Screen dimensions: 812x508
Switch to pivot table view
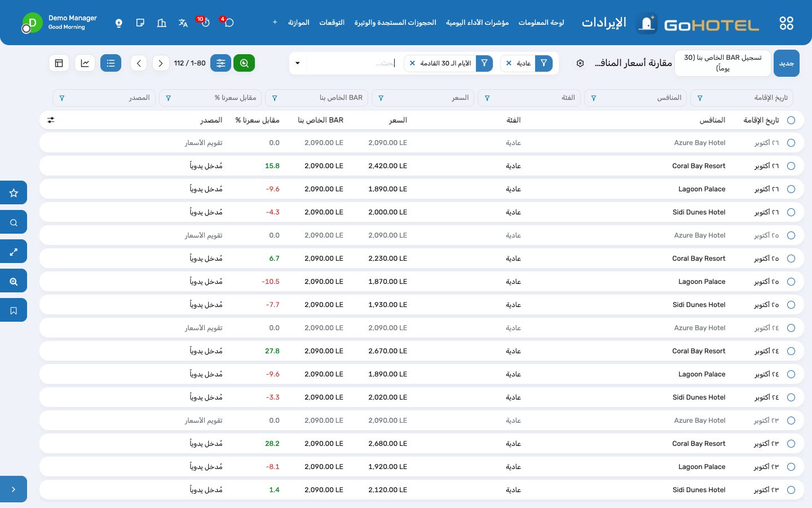pyautogui.click(x=59, y=63)
